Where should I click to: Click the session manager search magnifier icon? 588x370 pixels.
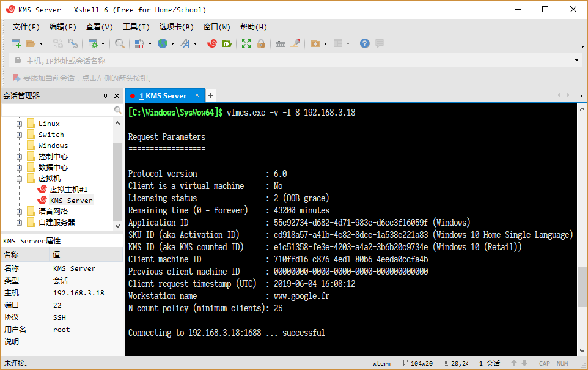tap(117, 110)
